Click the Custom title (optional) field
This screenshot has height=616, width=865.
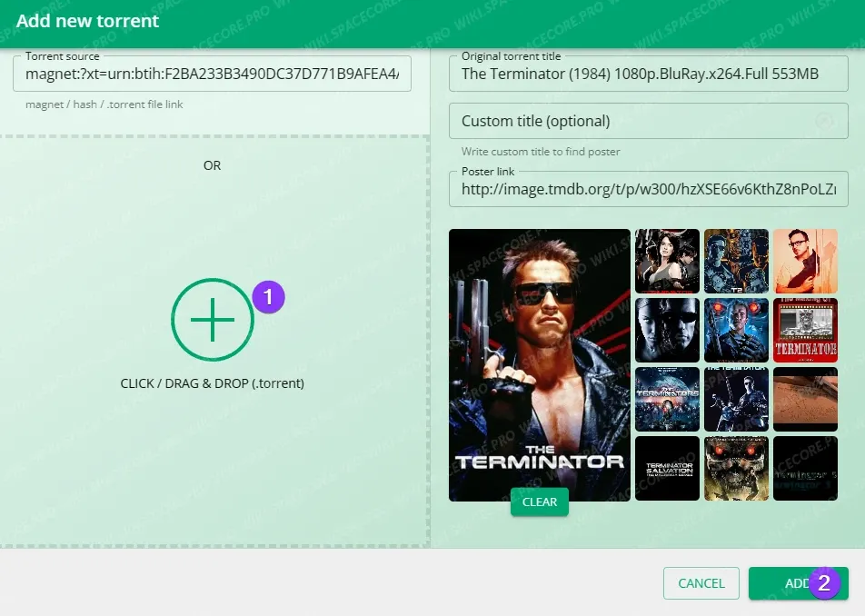pos(648,121)
